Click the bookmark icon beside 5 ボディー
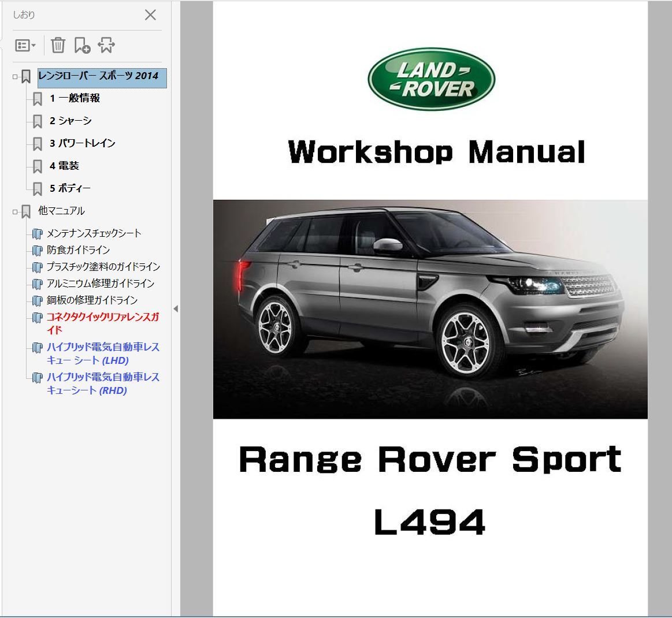This screenshot has height=618, width=672. (38, 189)
